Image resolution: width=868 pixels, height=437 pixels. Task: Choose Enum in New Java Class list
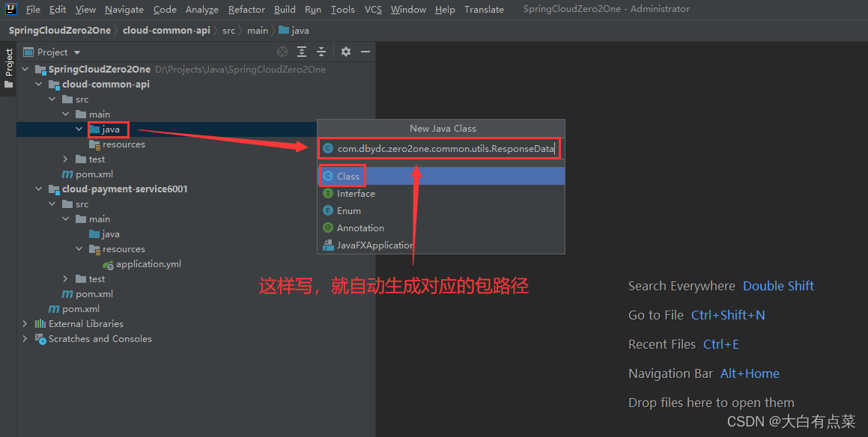pos(441,211)
